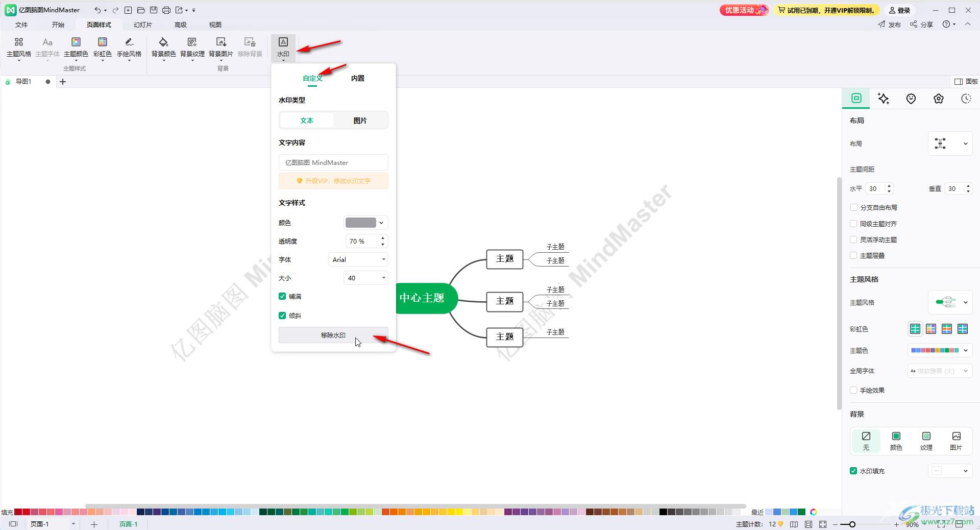The height and width of the screenshot is (530, 980).
Task: Expand the topic style (主题风格) dropdown
Action: click(x=949, y=302)
